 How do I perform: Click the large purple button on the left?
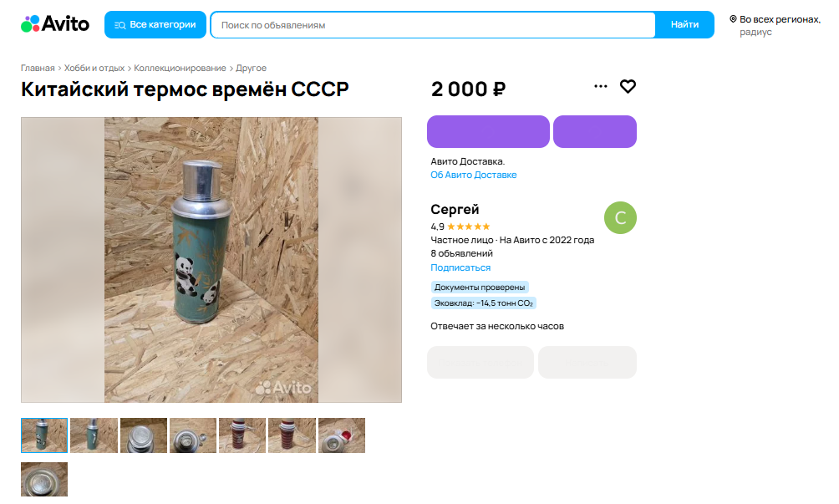[488, 131]
